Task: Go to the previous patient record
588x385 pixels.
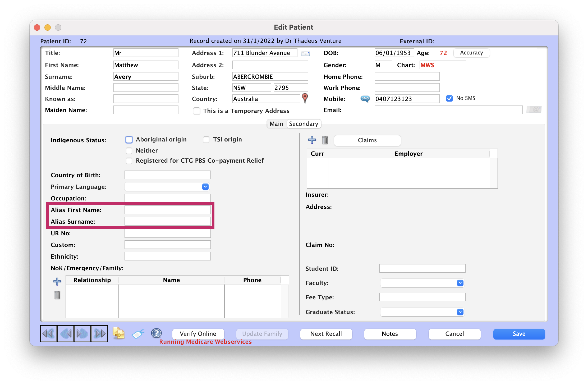Action: point(65,334)
